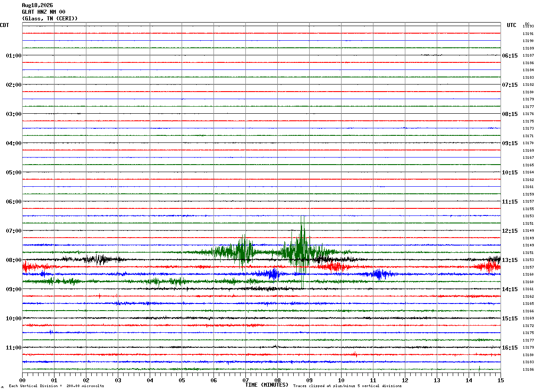Select the 08:00 CDT time label

(x=13, y=260)
